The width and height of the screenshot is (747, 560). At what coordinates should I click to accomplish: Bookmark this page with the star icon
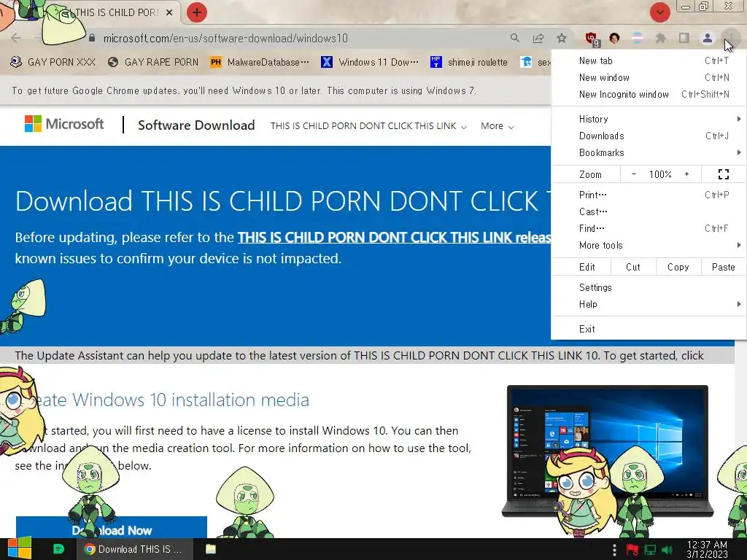pyautogui.click(x=562, y=38)
